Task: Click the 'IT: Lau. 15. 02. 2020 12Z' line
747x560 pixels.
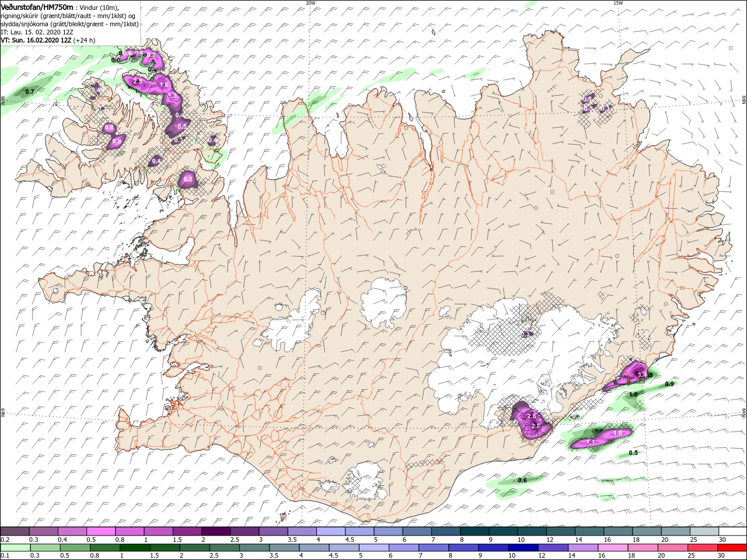Action: coord(37,32)
